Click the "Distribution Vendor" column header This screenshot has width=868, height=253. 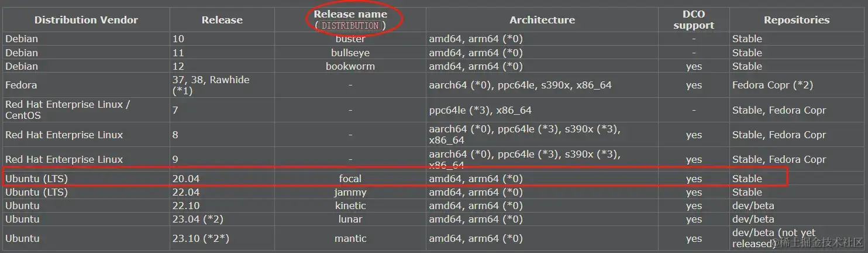pyautogui.click(x=86, y=20)
